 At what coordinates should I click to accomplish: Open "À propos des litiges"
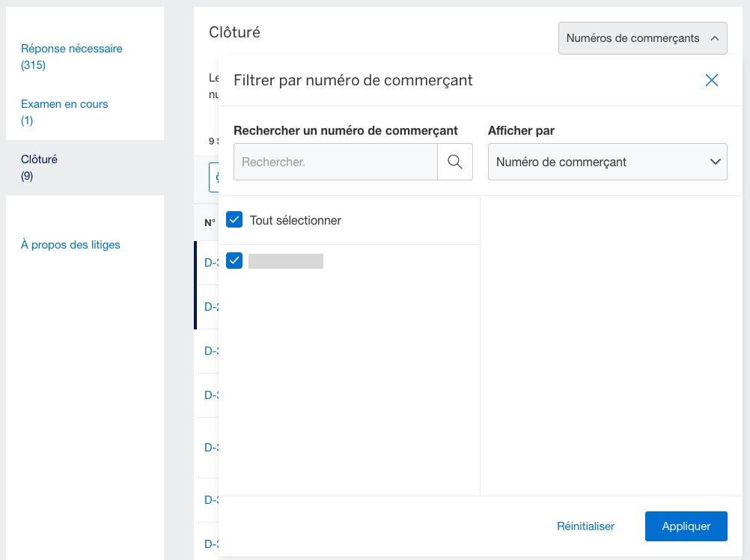click(70, 244)
